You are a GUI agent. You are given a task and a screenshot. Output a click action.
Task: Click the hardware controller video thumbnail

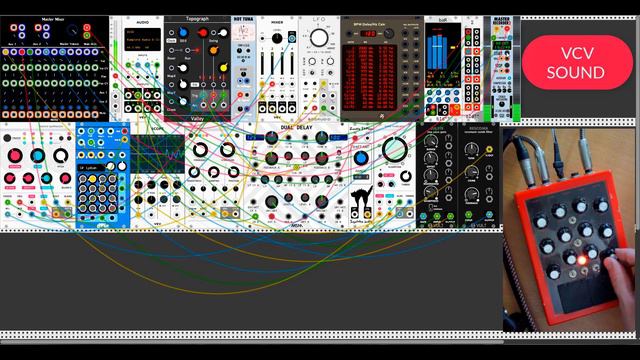click(569, 229)
